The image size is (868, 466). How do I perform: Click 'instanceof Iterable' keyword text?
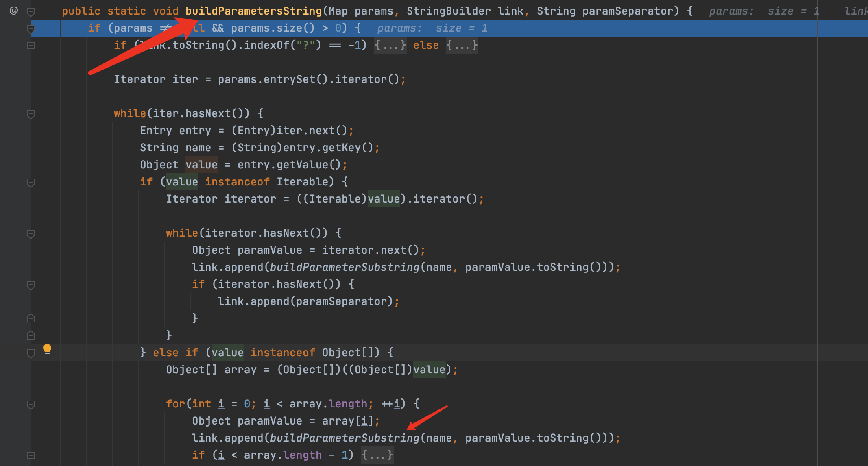click(270, 182)
